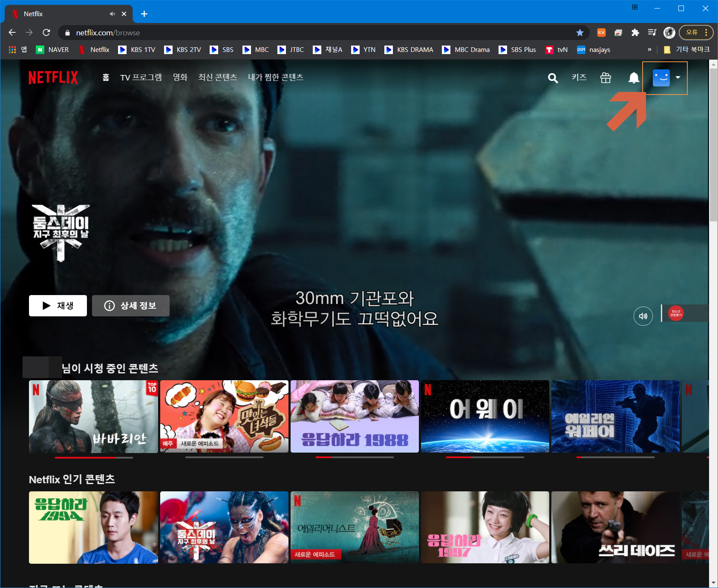This screenshot has width=718, height=588.
Task: Expand hidden bookmarks with » chevron
Action: pos(649,50)
